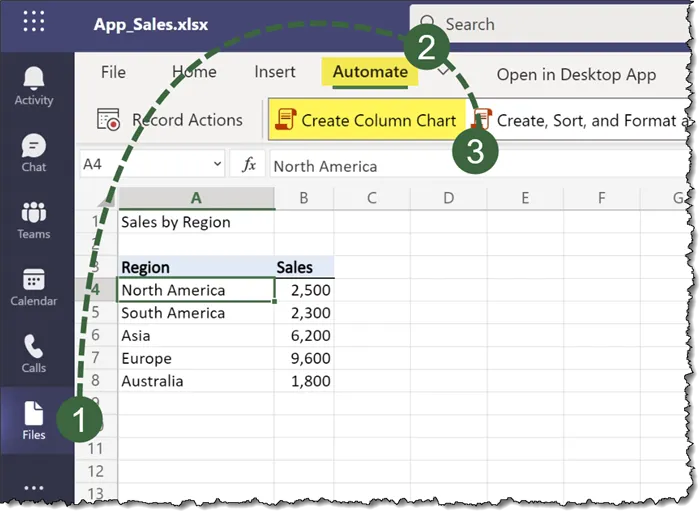This screenshot has height=511, width=700.
Task: Open the Activity bell icon
Action: [x=34, y=85]
